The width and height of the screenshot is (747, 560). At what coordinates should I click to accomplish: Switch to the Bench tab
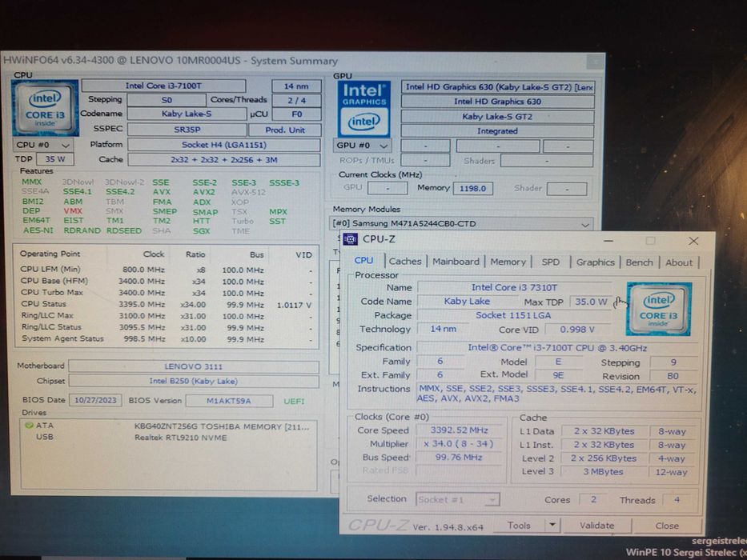(639, 262)
